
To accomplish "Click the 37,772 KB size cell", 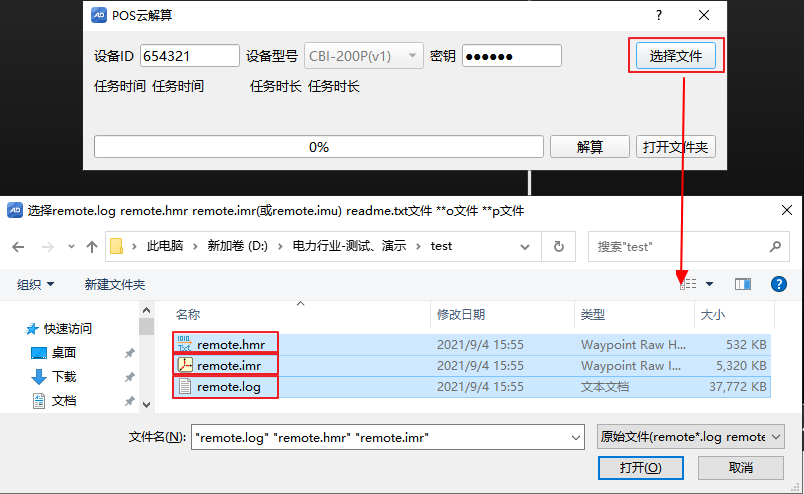I will 738,387.
